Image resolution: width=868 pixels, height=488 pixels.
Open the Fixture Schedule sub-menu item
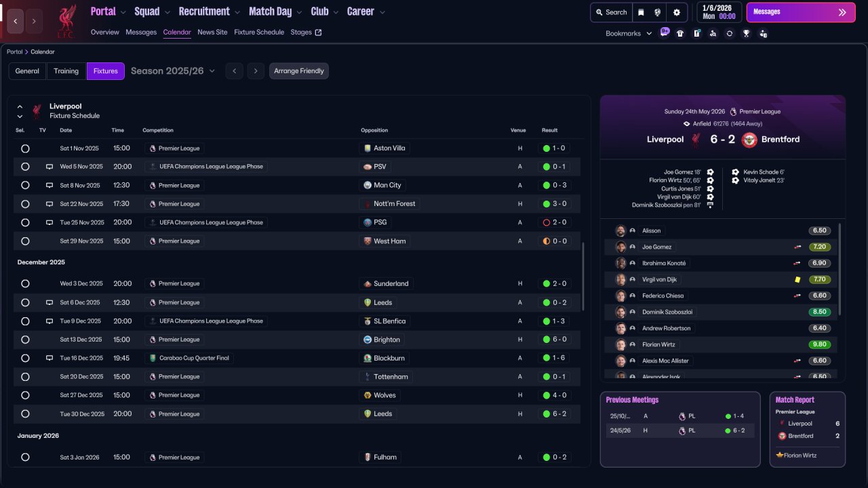coord(259,32)
